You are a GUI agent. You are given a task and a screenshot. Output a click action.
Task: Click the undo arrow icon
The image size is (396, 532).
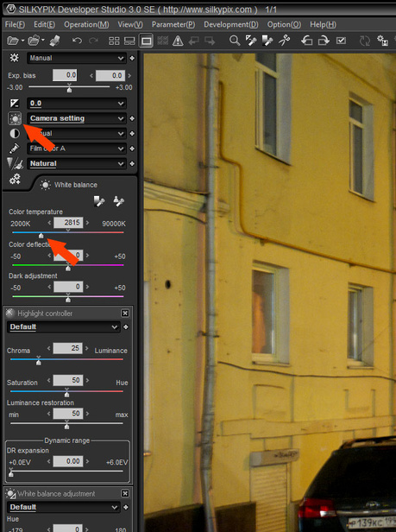pos(77,41)
